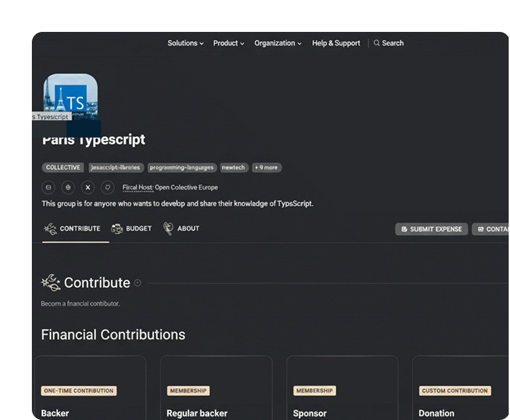Select the Contribute tab

coord(72,229)
